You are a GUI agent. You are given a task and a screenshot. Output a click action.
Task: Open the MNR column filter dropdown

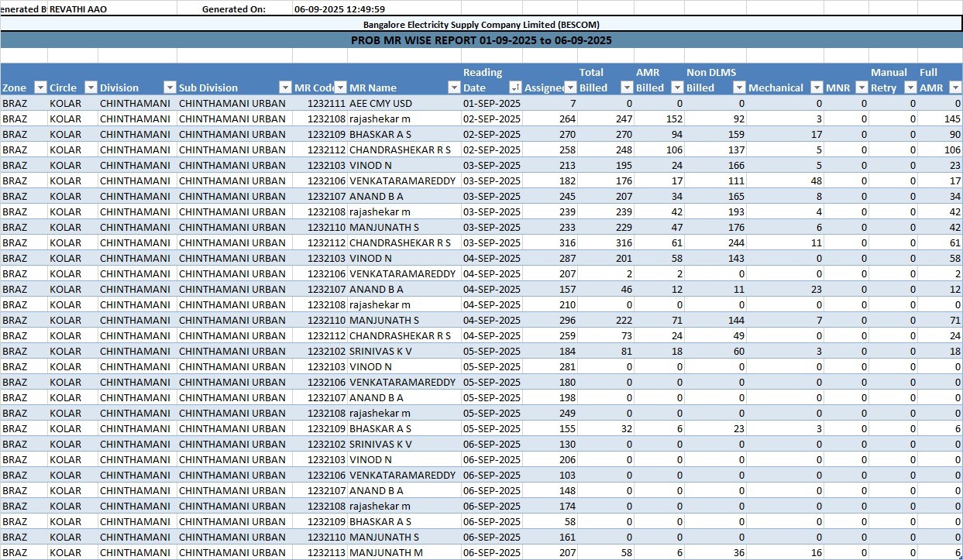[862, 88]
